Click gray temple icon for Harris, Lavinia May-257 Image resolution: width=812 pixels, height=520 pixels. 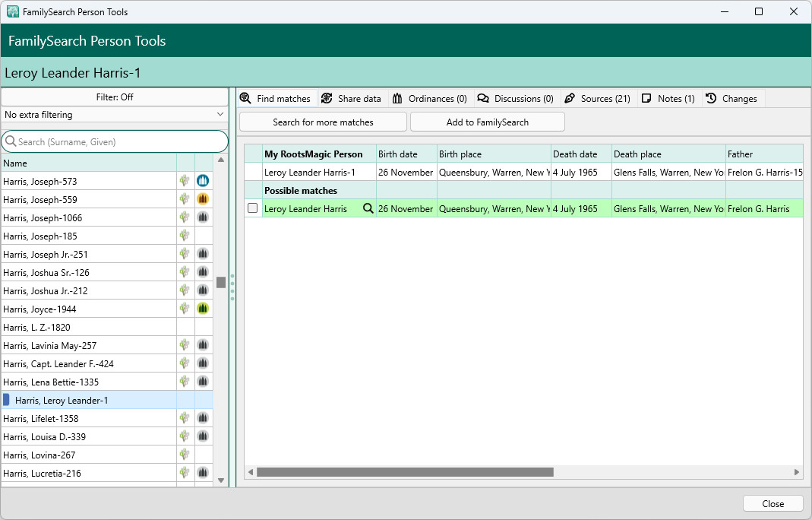coord(203,345)
